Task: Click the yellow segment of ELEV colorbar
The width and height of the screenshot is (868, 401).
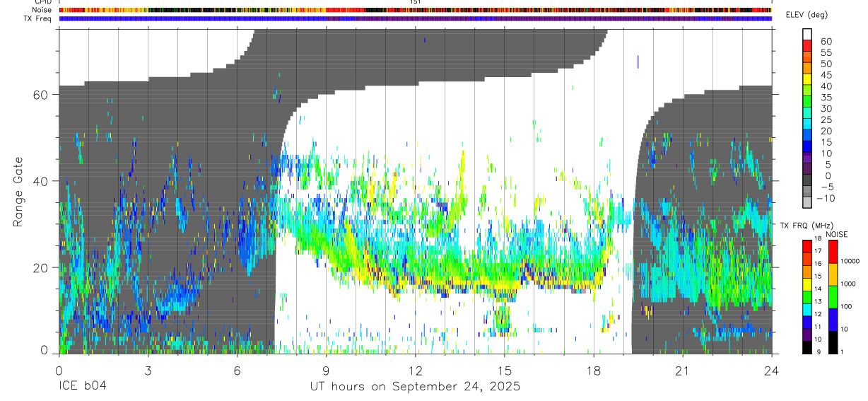Action: (x=807, y=79)
